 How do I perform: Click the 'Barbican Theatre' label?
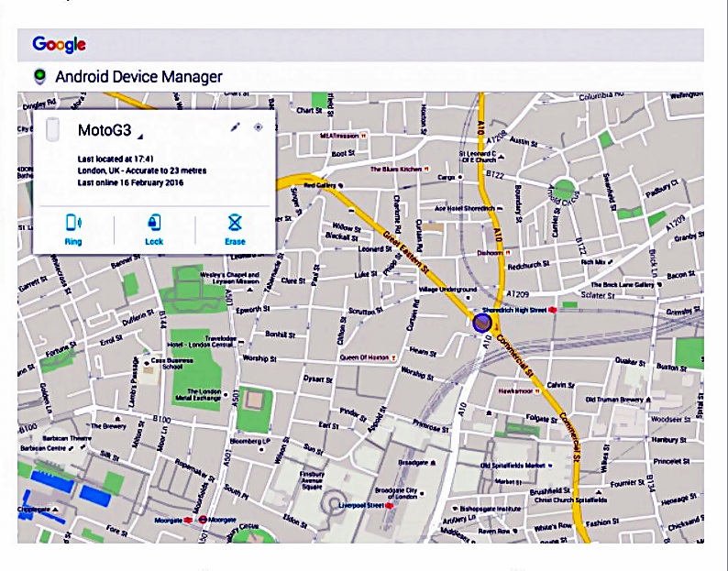pyautogui.click(x=67, y=438)
